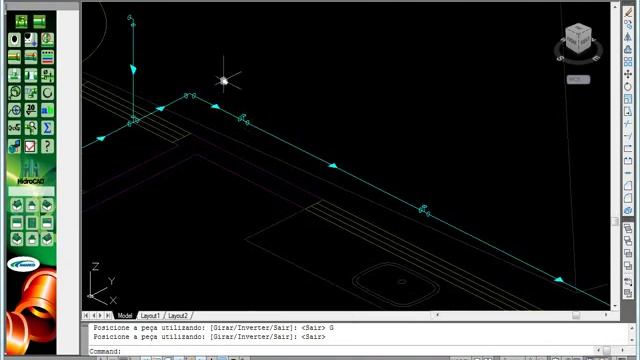Click the '20' dimension value icon

click(x=31, y=110)
